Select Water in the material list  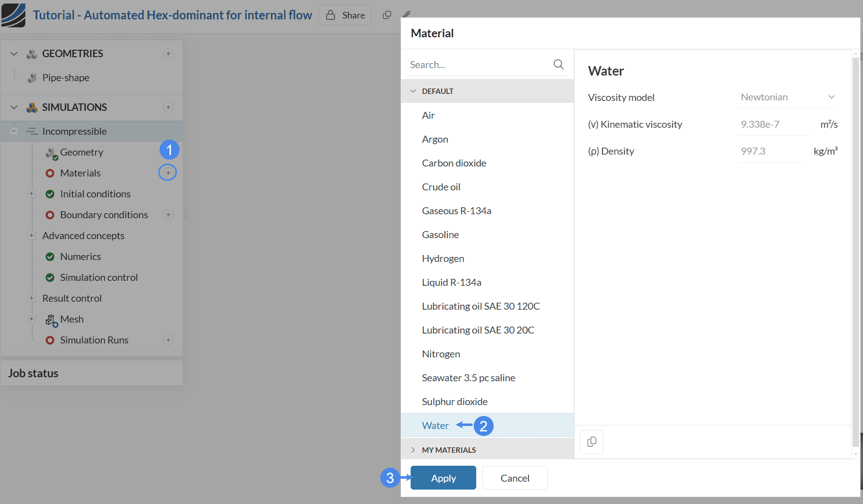pyautogui.click(x=435, y=425)
